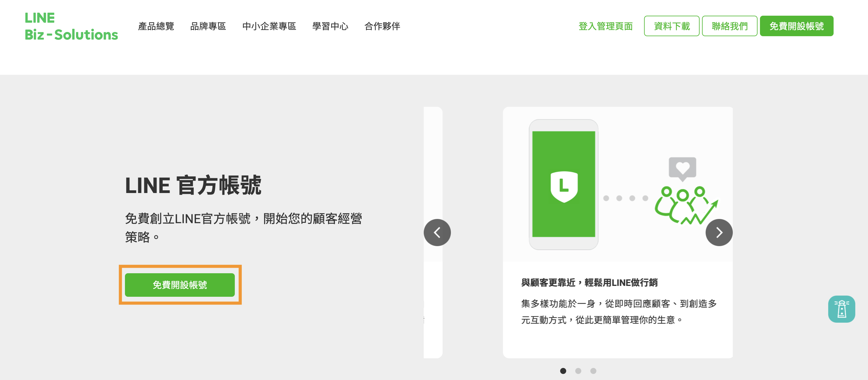Show the previous carousel slide
The height and width of the screenshot is (380, 868).
(x=437, y=233)
